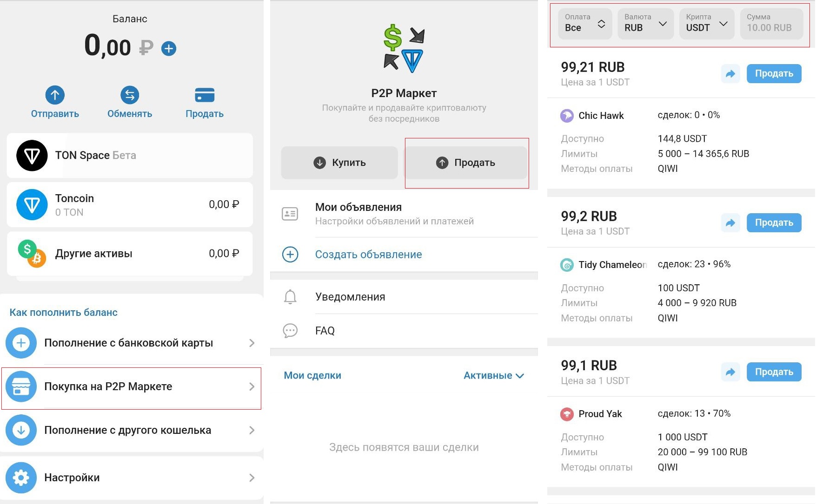
Task: Open the Валюта RUB dropdown
Action: point(646,24)
